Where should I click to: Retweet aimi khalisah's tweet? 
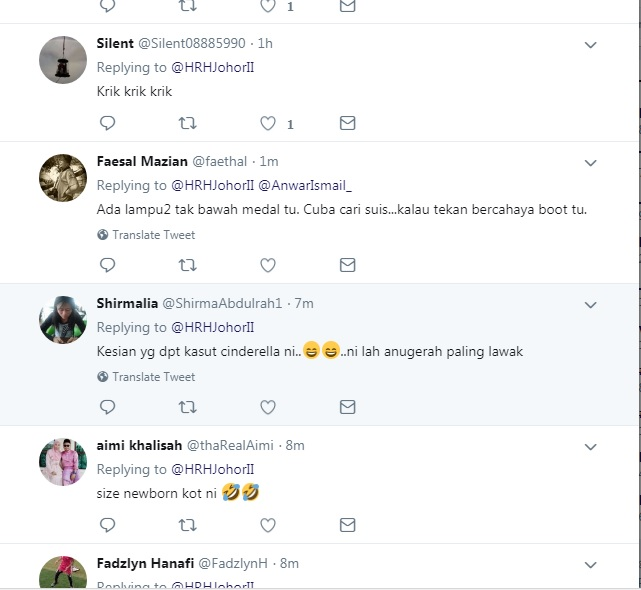click(187, 524)
